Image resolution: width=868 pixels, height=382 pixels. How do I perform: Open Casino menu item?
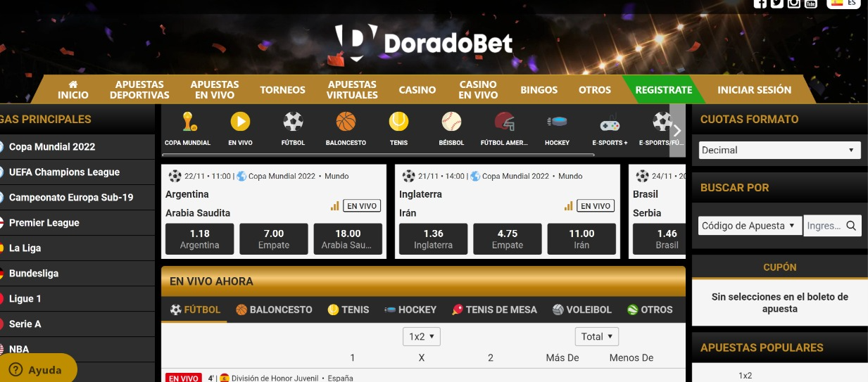(x=417, y=90)
